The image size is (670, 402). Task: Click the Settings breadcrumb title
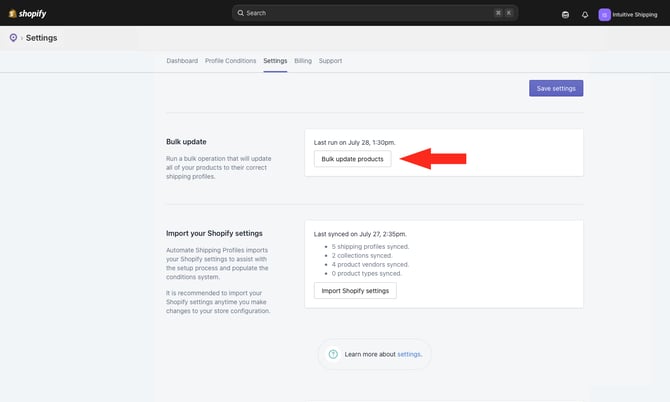(41, 38)
